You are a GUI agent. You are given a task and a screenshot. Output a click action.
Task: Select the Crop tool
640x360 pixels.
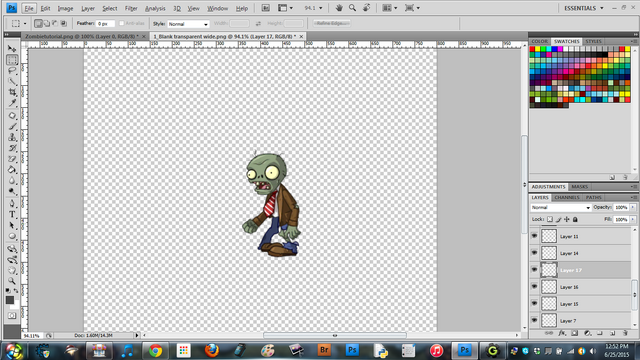12,92
